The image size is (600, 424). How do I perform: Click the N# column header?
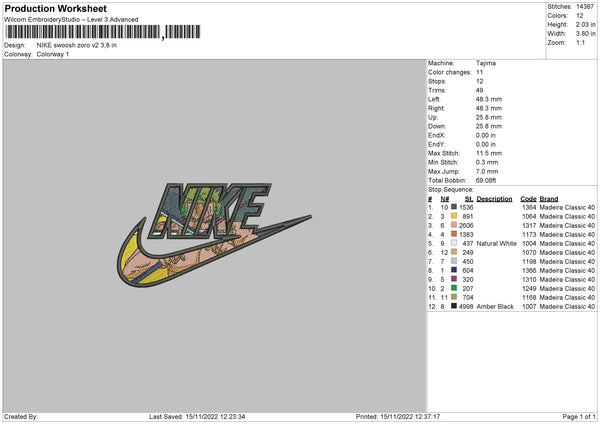445,199
